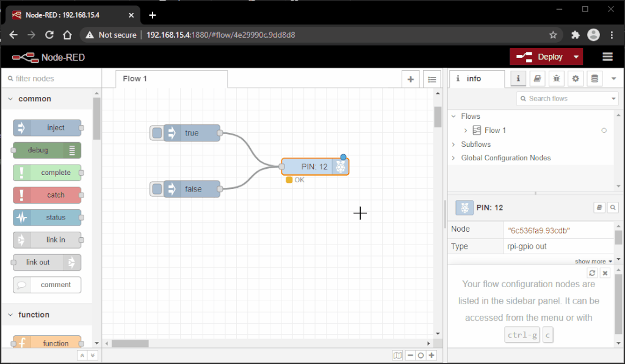Open the info sidebar icon tab
Image resolution: width=625 pixels, height=364 pixels.
pos(518,79)
